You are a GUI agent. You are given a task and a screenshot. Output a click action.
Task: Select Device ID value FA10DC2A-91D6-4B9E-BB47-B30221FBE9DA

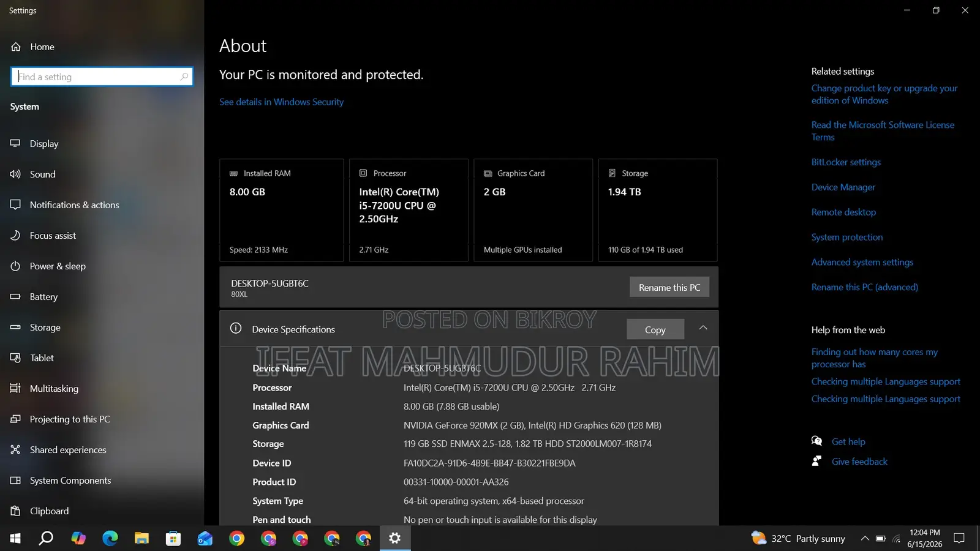489,463
